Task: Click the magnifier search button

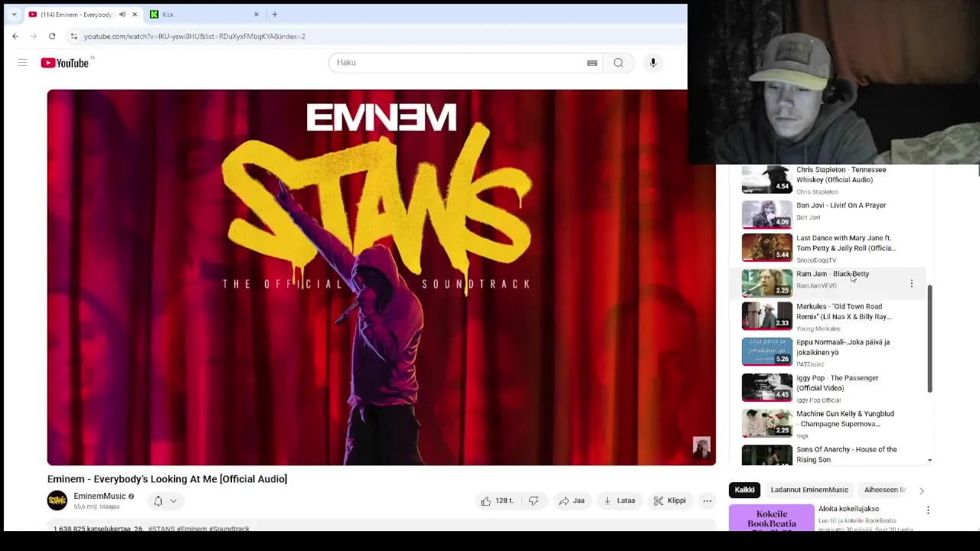Action: pos(618,63)
